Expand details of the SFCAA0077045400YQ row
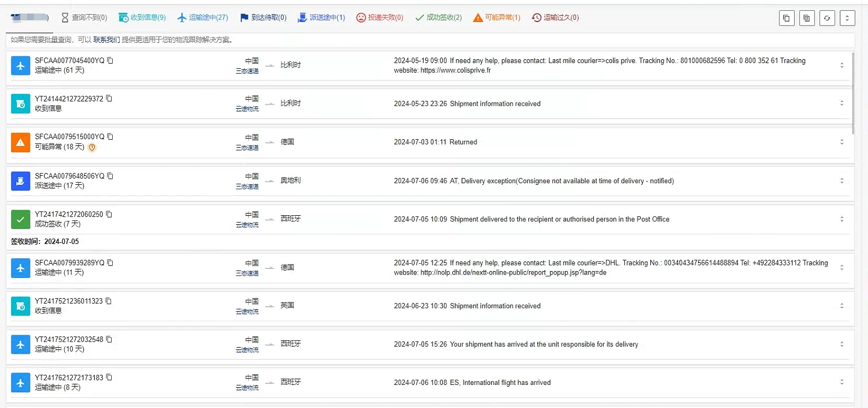Image resolution: width=868 pixels, height=408 pixels. (841, 65)
